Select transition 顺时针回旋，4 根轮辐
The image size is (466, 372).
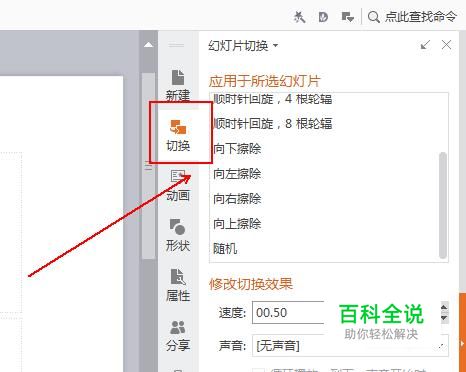tap(273, 99)
